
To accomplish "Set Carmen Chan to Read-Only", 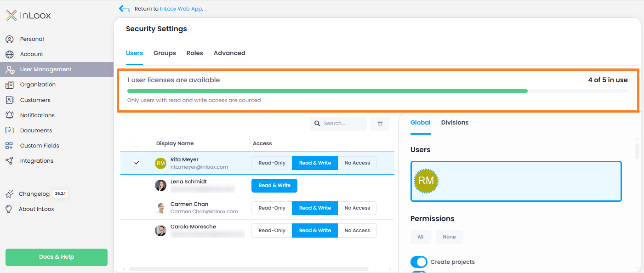I will pyautogui.click(x=272, y=208).
